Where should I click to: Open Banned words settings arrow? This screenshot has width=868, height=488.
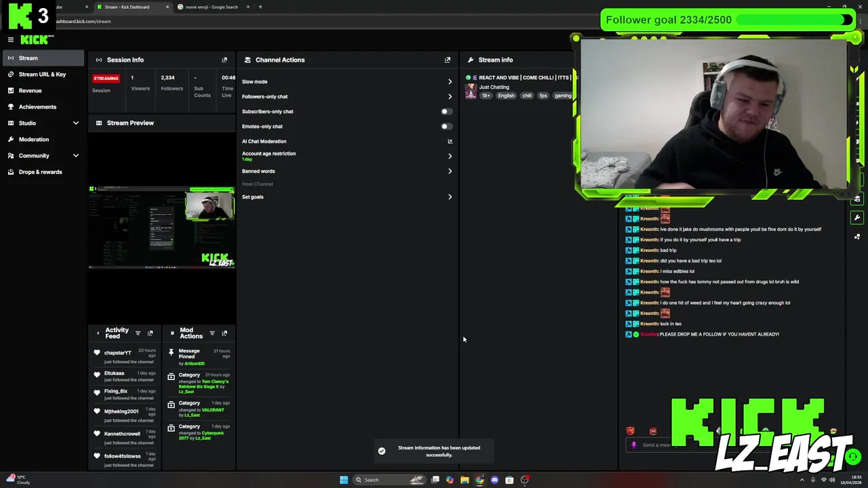450,171
